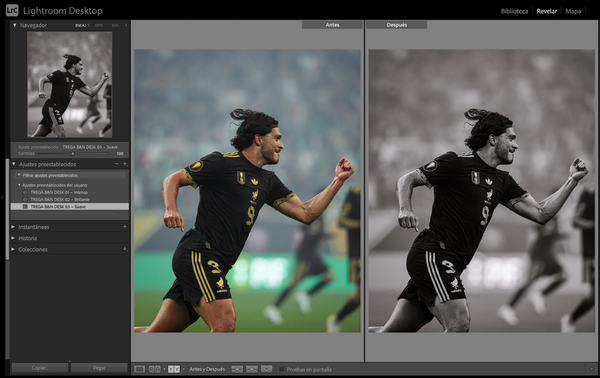Click the Copiar... button
This screenshot has width=600, height=378.
(40, 368)
